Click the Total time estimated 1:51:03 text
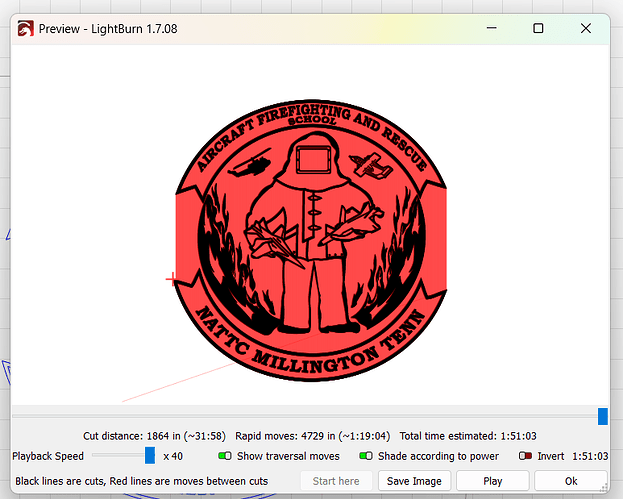This screenshot has width=623, height=499. point(468,436)
